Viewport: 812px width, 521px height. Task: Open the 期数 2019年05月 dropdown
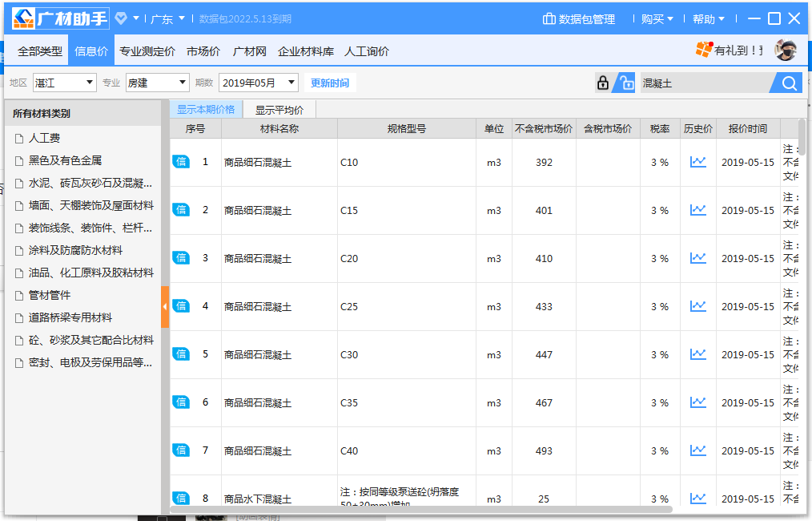(x=259, y=83)
